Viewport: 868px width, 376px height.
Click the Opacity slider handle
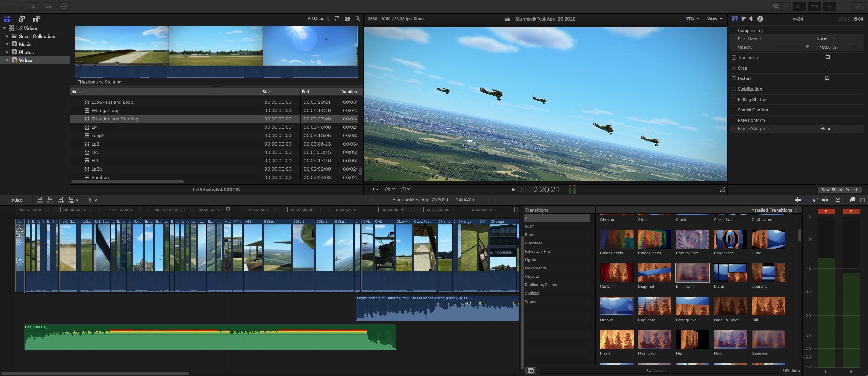click(807, 46)
